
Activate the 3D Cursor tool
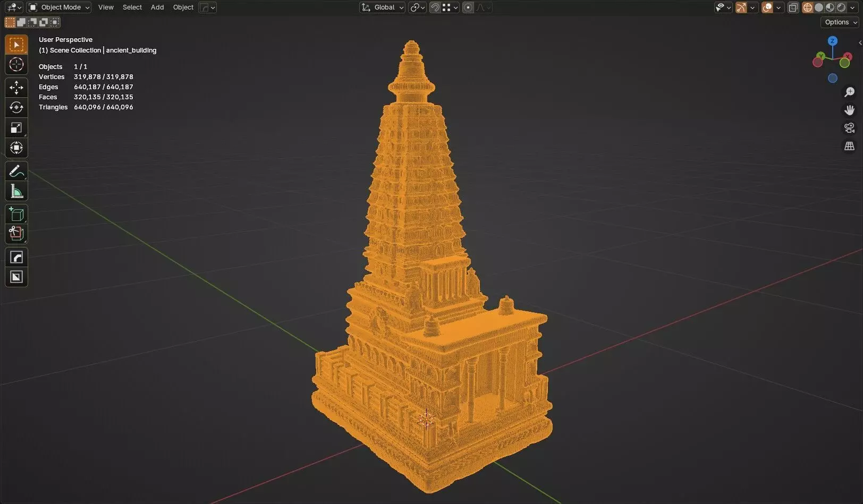coord(16,64)
